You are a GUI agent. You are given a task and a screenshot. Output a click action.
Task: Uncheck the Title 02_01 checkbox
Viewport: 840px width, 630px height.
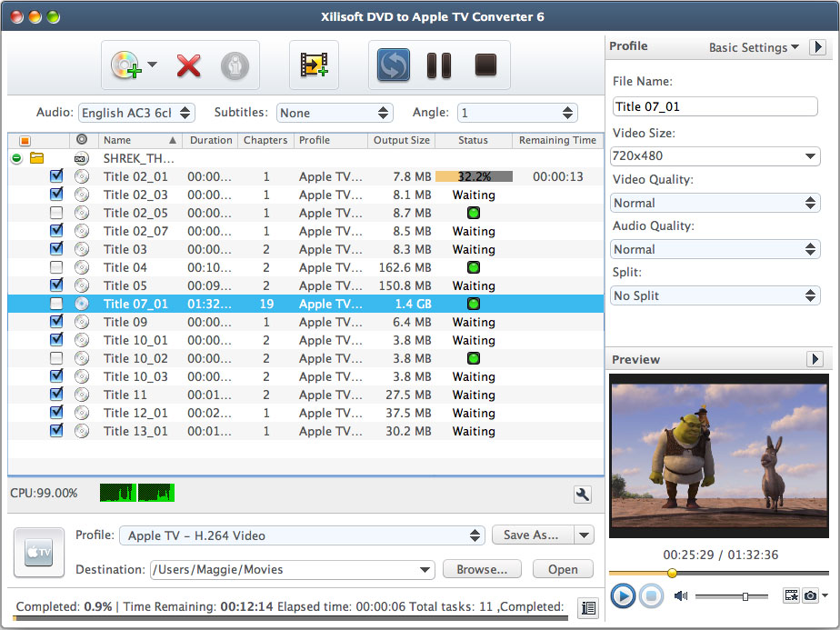(x=56, y=176)
